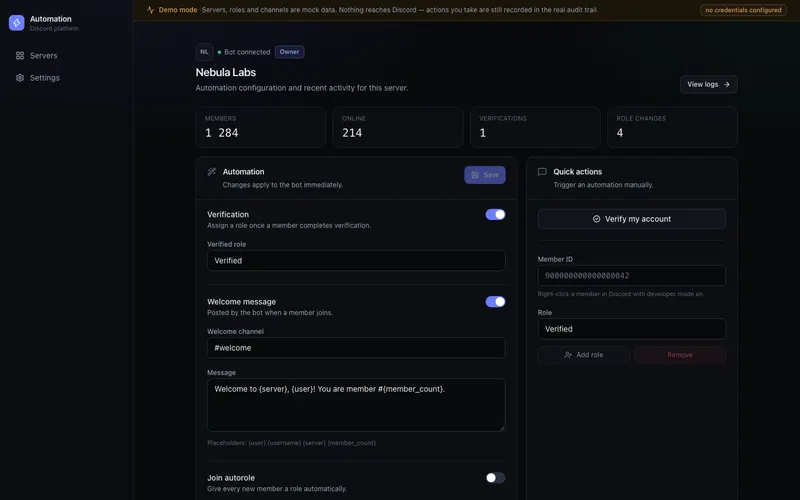Click the Settings gear icon in sidebar
Screen dimensions: 800x500
pos(20,78)
